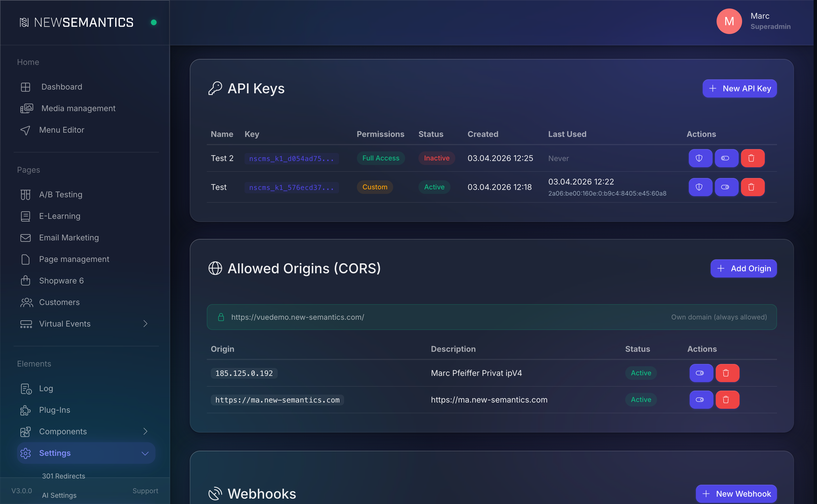Open 301 Redirects settings
Viewport: 817px width, 504px height.
tap(63, 476)
